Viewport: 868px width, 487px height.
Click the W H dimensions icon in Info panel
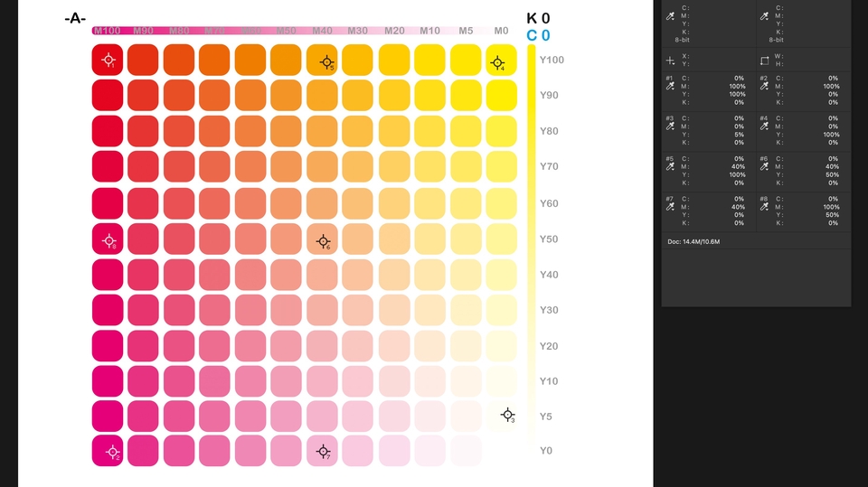(x=764, y=61)
